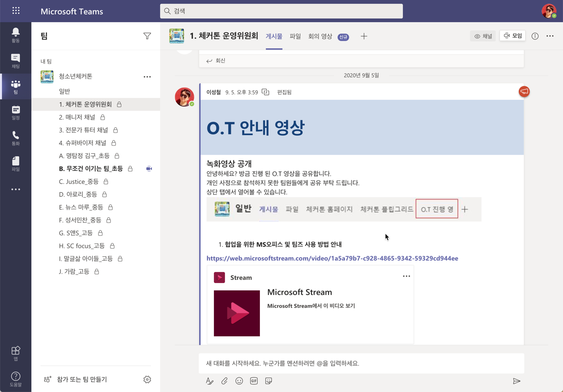Open the Microsoft Stream video thumbnail

pos(237,313)
